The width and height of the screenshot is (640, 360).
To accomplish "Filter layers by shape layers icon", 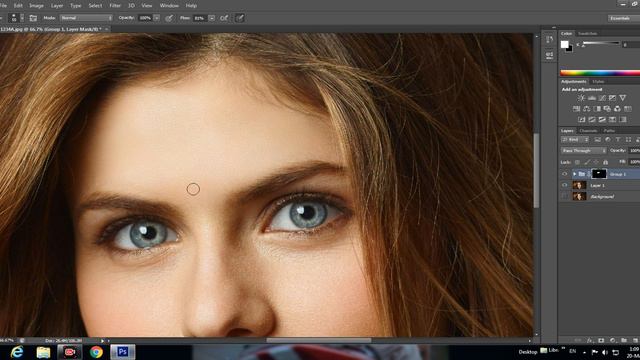I will pyautogui.click(x=628, y=140).
